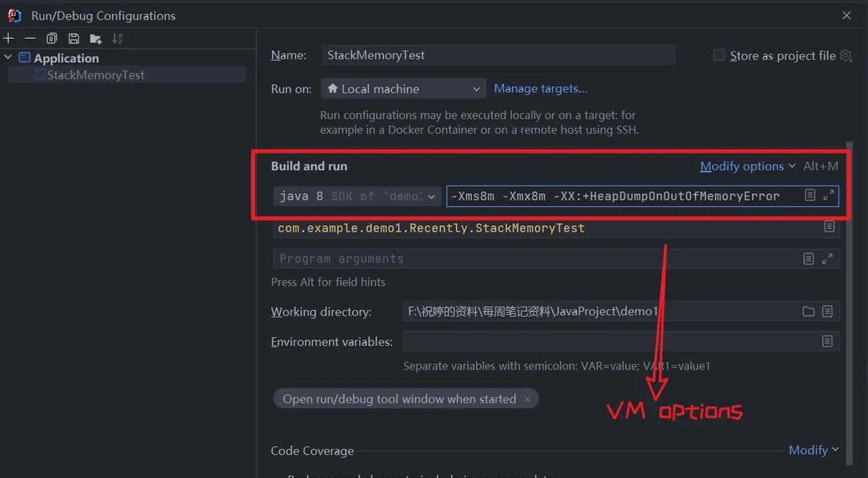Open the Code Coverage Modify link

pyautogui.click(x=813, y=450)
